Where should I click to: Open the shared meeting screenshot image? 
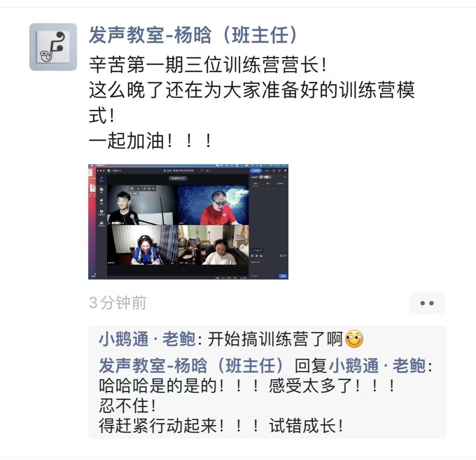(x=188, y=222)
